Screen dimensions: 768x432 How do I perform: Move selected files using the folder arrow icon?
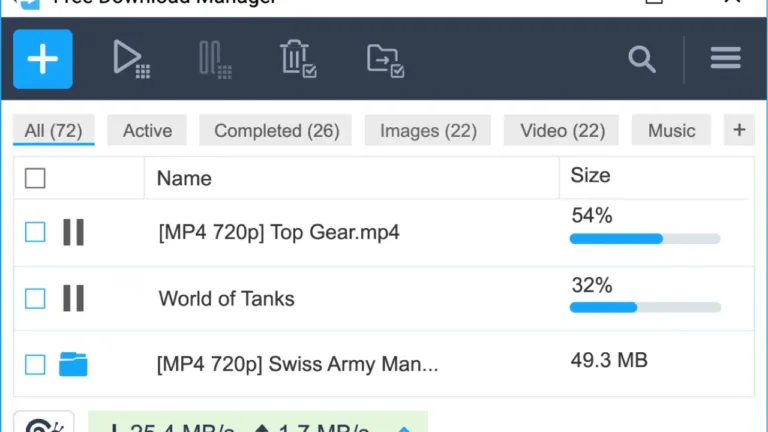pyautogui.click(x=385, y=60)
